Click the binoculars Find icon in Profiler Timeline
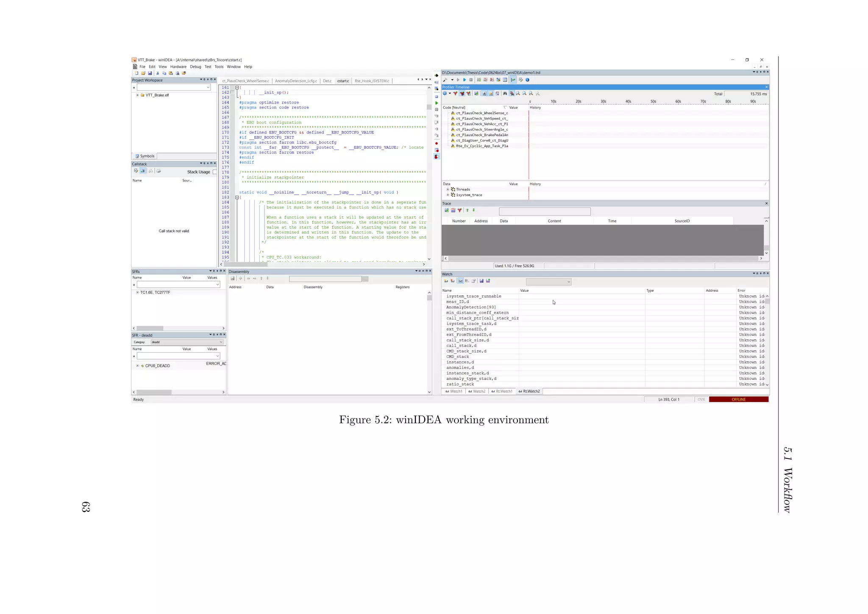Viewport: 868px width, 614px height. 505,93
